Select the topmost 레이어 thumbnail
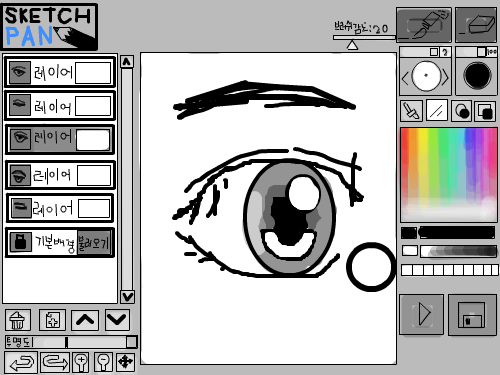This screenshot has width=500, height=375. tap(93, 73)
